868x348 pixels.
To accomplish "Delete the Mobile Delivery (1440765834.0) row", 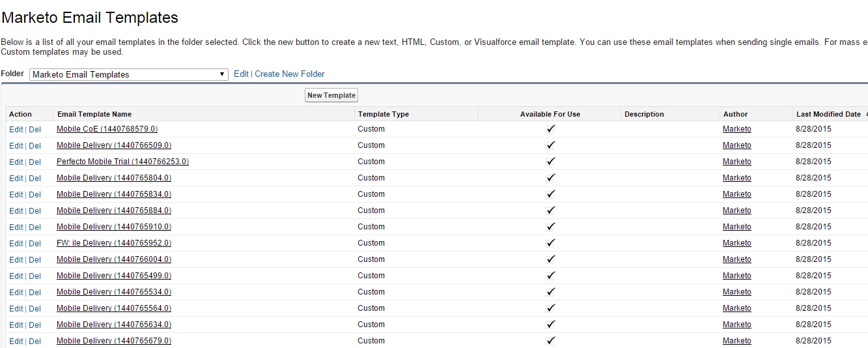I will point(35,195).
